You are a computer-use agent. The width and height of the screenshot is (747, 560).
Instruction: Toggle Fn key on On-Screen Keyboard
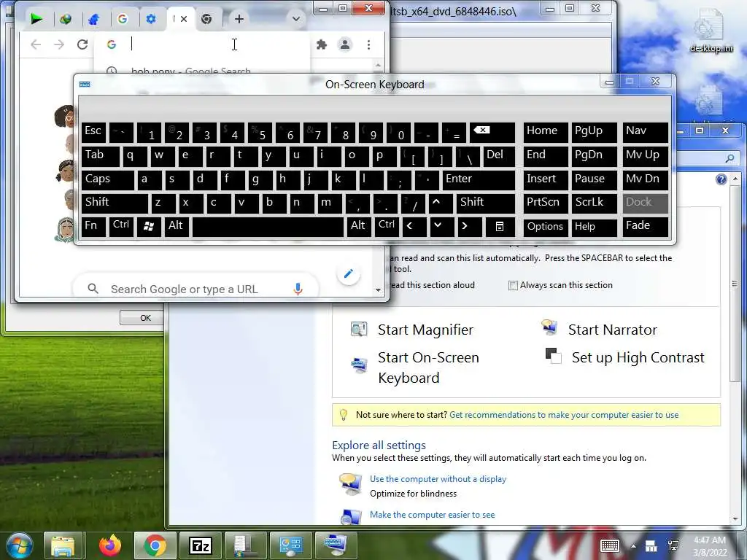[93, 227]
